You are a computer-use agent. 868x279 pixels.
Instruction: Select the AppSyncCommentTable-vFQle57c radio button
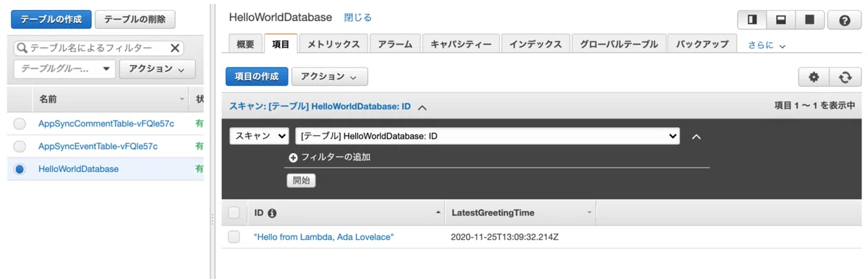pos(20,124)
